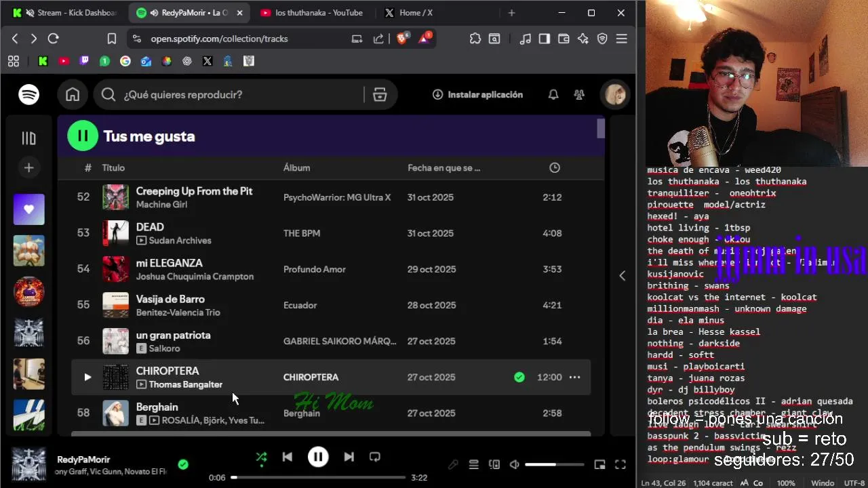Open Brave Shields lion icon
This screenshot has width=868, height=488.
tap(402, 39)
